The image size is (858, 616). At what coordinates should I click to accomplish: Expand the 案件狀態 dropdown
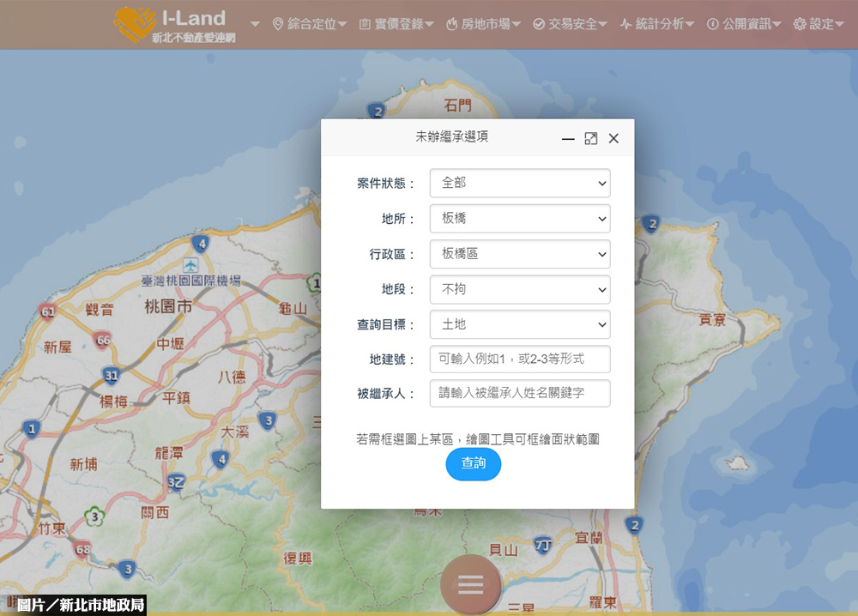tap(520, 183)
